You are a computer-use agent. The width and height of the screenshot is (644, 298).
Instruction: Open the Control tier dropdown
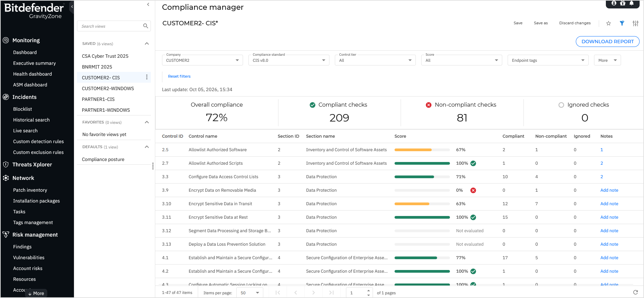click(x=375, y=60)
